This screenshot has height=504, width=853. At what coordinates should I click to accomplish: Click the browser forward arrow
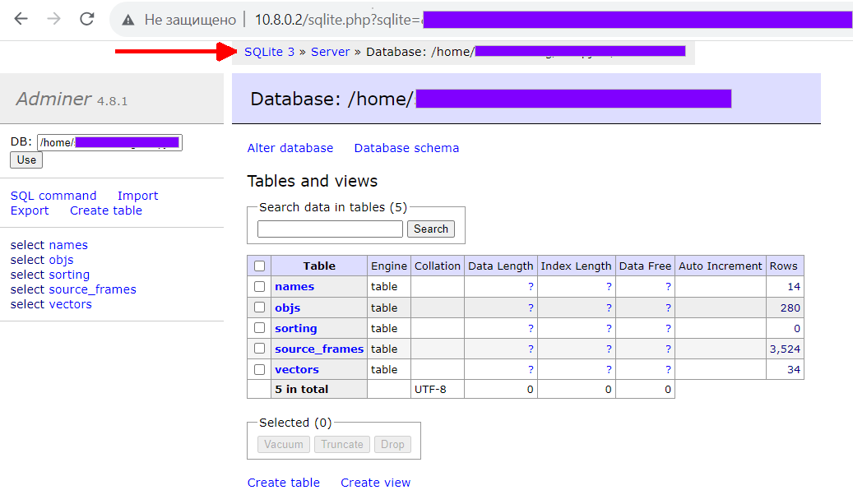click(54, 19)
